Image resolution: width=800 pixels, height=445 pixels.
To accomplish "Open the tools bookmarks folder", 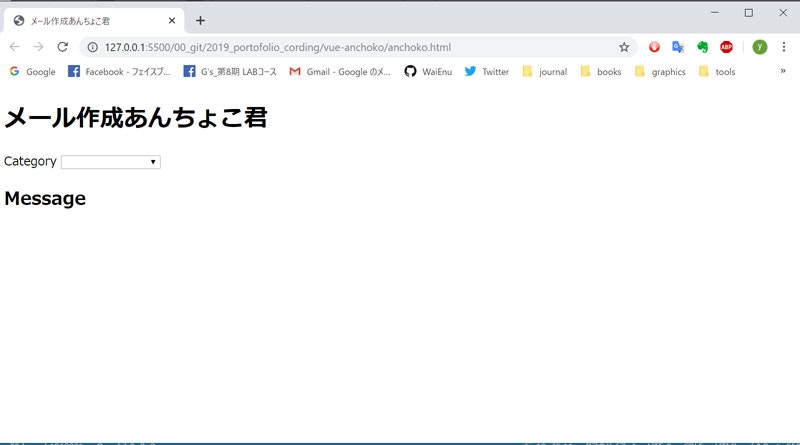I will [717, 72].
